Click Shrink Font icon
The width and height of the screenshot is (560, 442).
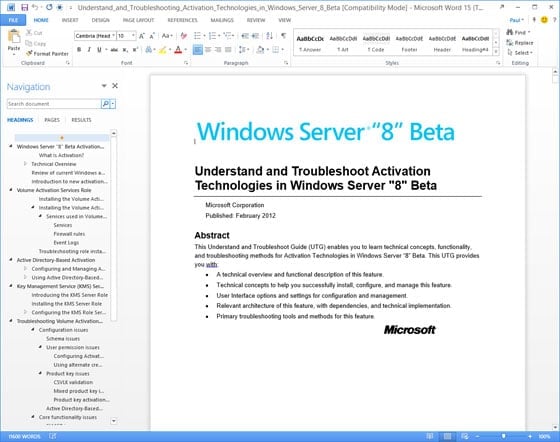152,36
